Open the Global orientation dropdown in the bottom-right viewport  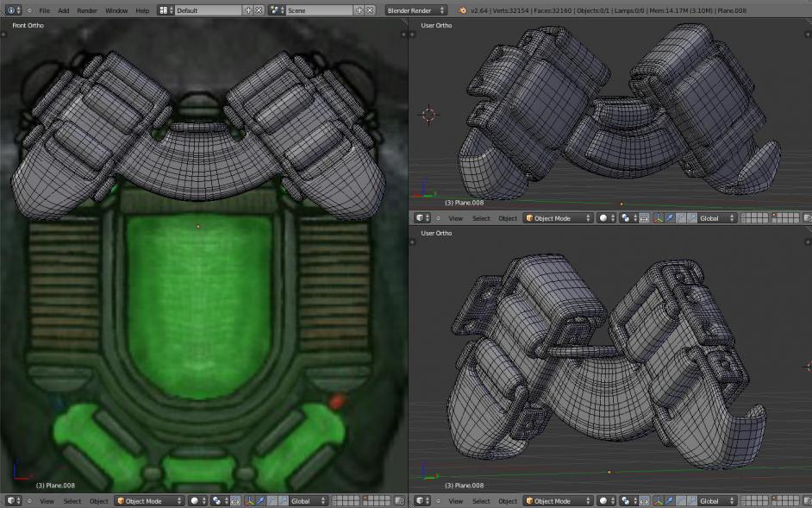[x=717, y=501]
